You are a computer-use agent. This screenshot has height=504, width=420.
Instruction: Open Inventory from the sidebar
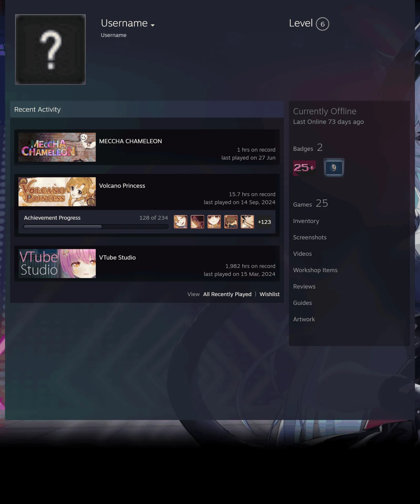tap(306, 221)
